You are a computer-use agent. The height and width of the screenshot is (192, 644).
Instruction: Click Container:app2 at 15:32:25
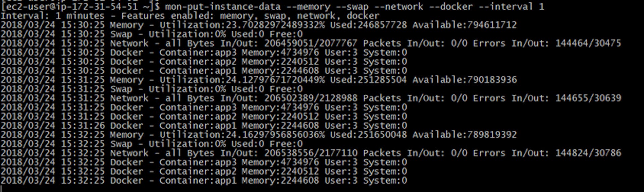pos(198,171)
